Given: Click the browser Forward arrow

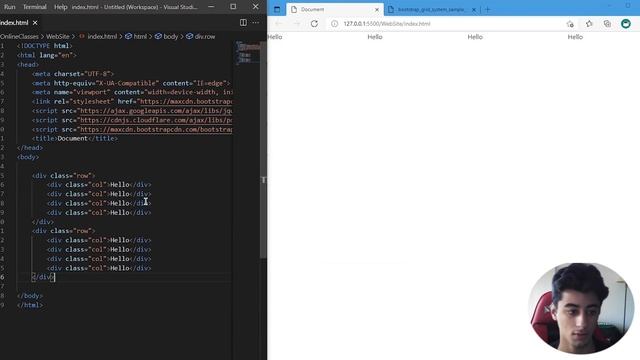Looking at the screenshot, I should pos(296,24).
